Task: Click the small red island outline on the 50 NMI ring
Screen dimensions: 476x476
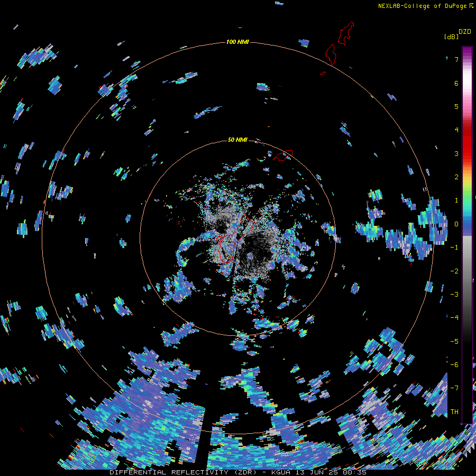Action: click(283, 155)
